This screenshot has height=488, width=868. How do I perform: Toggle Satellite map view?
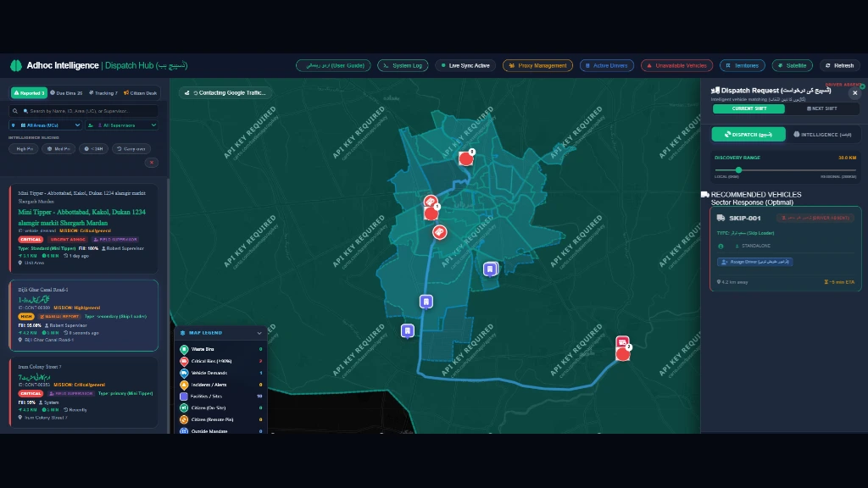(x=793, y=65)
